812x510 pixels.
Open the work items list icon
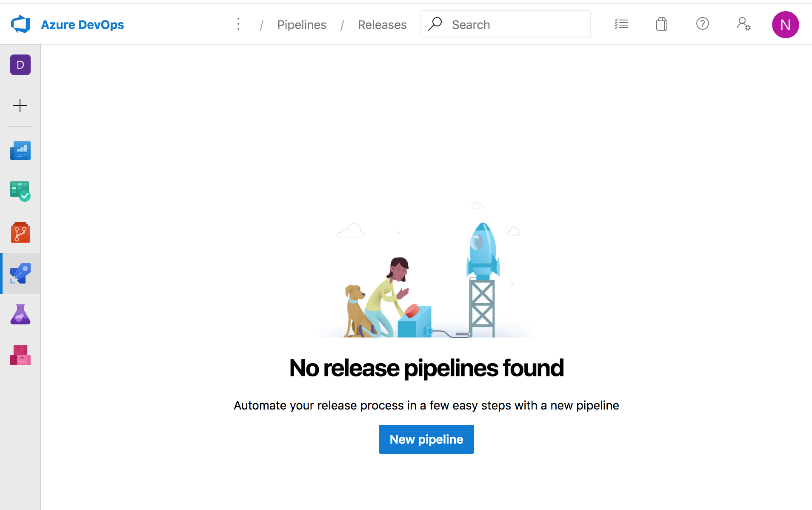click(621, 24)
